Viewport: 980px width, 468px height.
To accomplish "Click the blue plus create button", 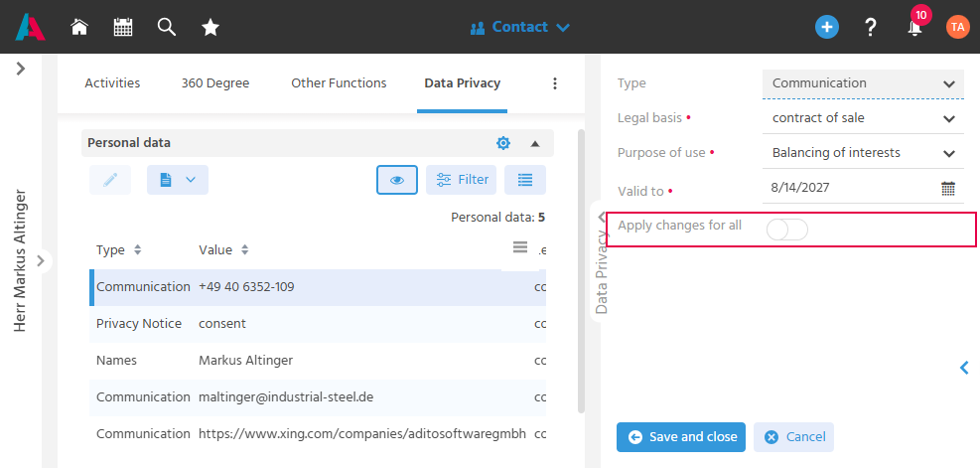I will coord(827,27).
